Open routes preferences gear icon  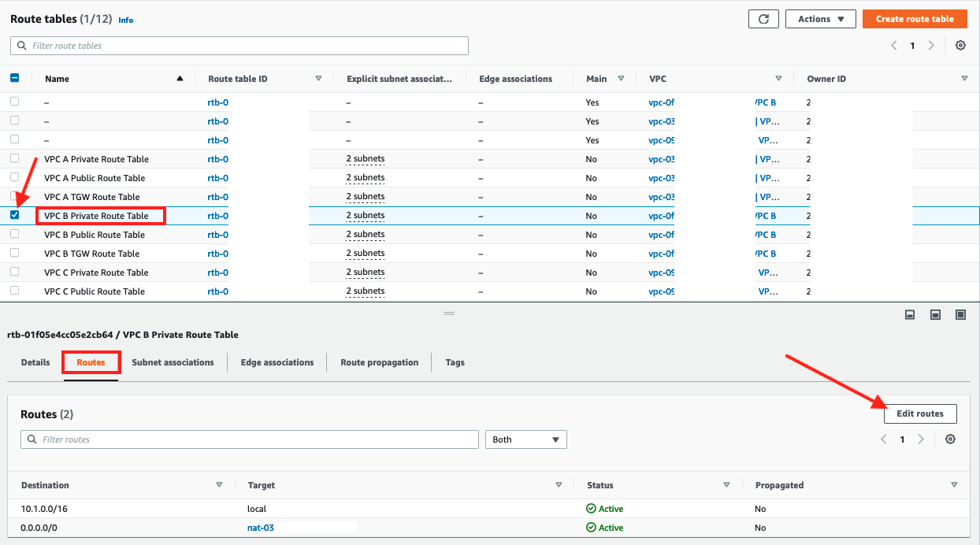point(950,439)
